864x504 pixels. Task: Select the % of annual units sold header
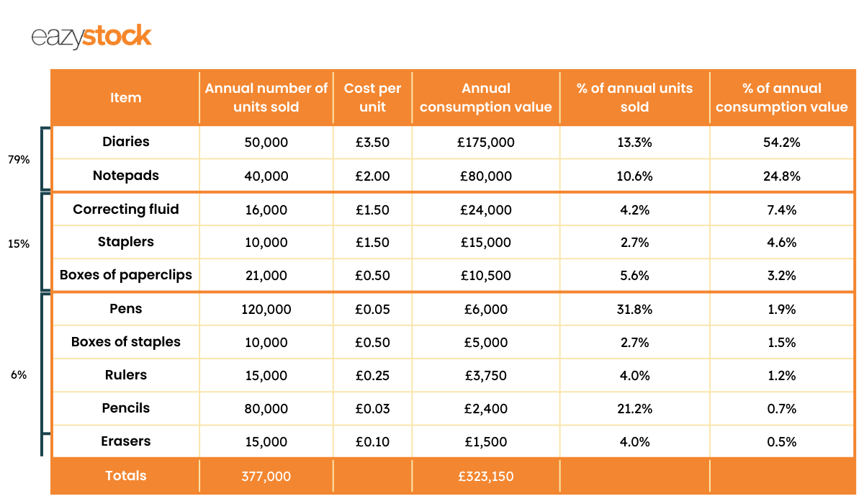click(x=634, y=97)
